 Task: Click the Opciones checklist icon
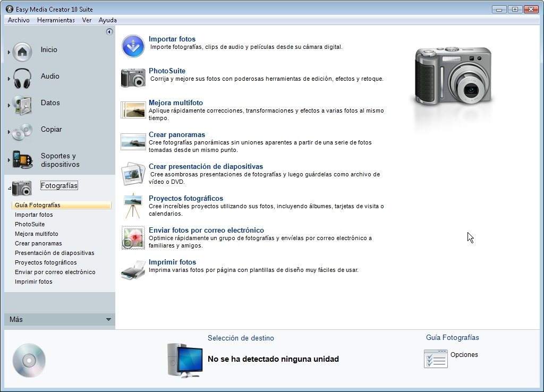(436, 359)
